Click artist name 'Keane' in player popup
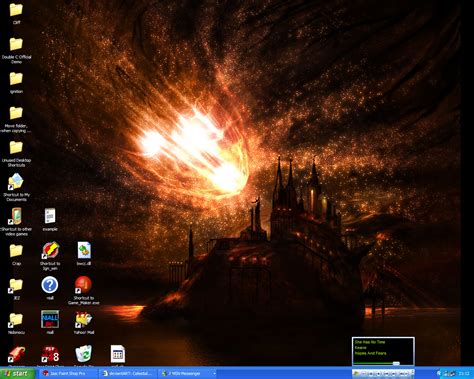 point(361,348)
